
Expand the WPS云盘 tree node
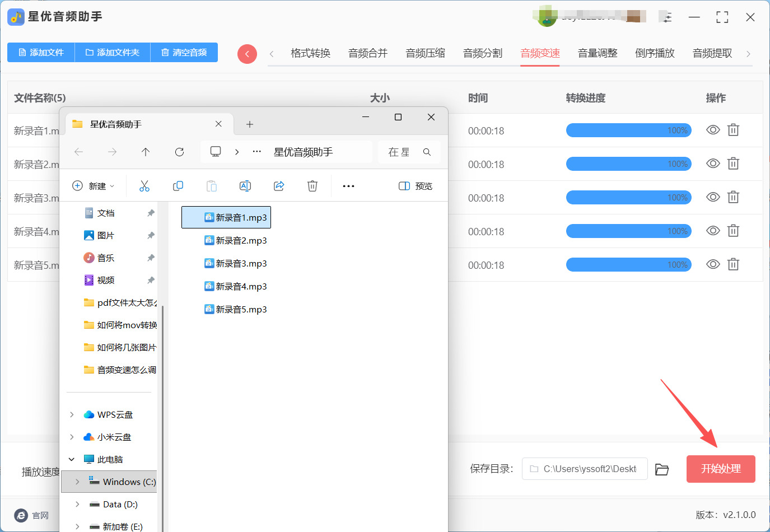click(x=72, y=414)
